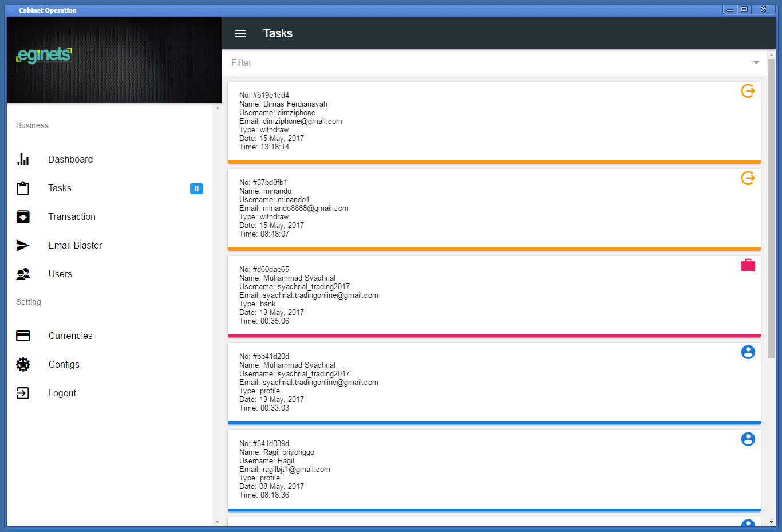Click date 08 May, 2017
This screenshot has height=532, width=782.
282,487
